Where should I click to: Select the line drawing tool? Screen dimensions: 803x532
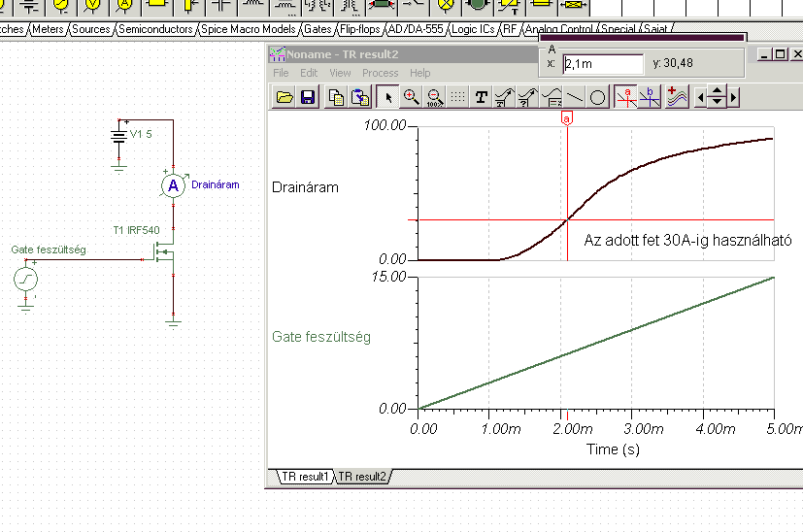pos(575,97)
